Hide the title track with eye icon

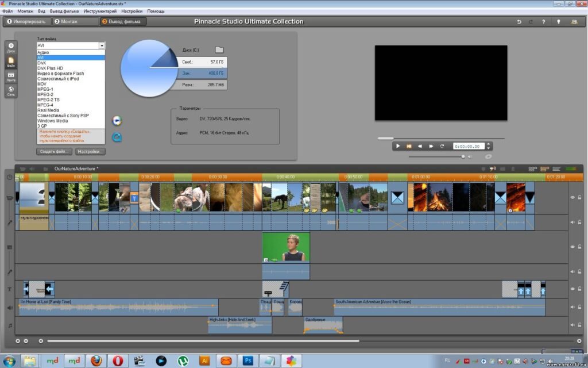(572, 289)
